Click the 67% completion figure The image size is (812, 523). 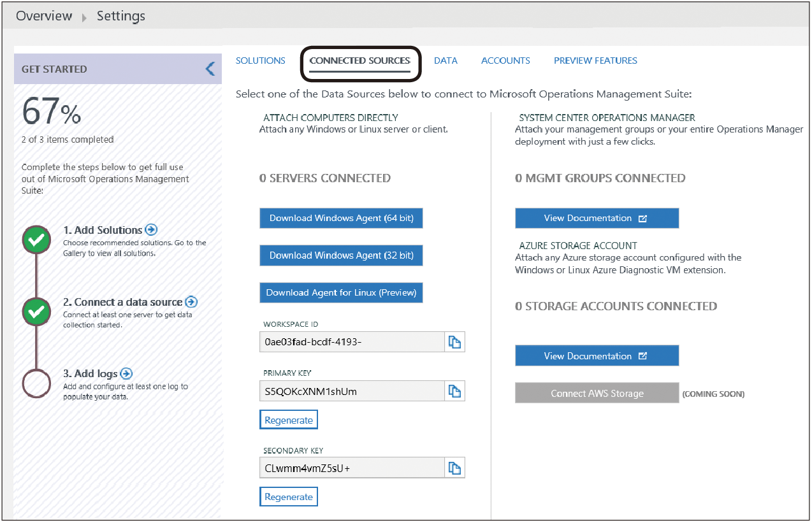[x=52, y=112]
